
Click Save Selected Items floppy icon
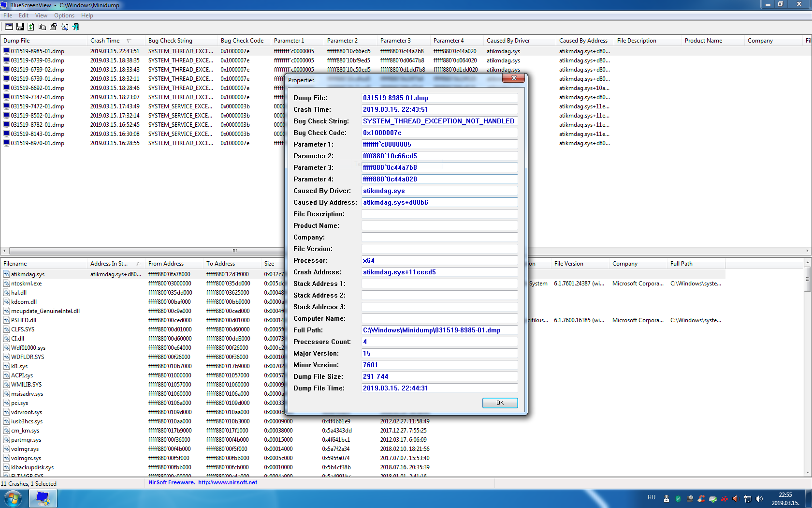pyautogui.click(x=20, y=27)
